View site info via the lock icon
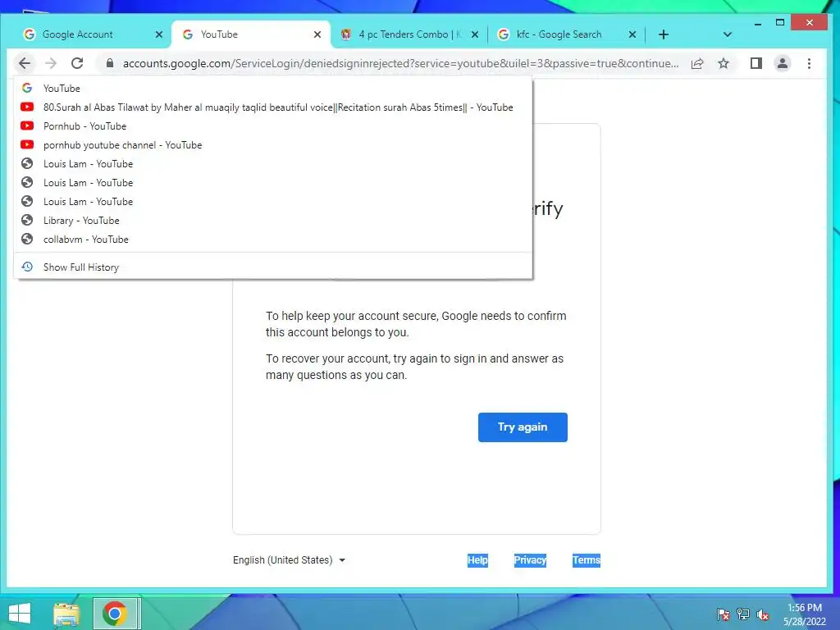 pyautogui.click(x=110, y=63)
